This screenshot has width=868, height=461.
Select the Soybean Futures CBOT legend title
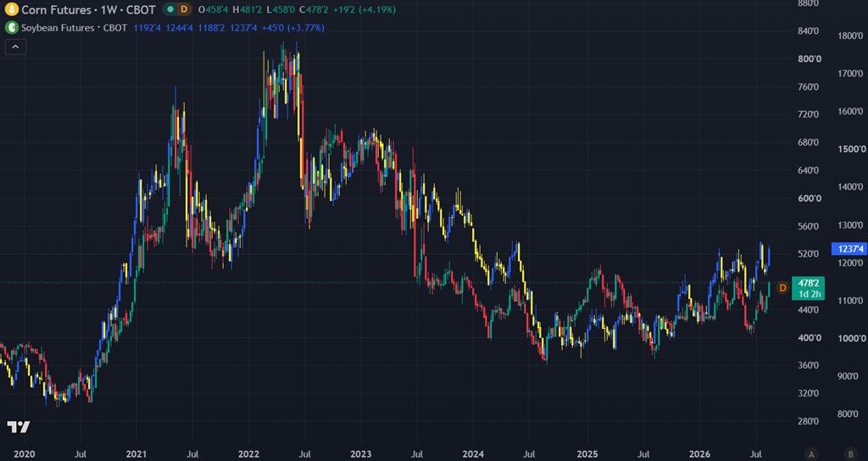[75, 28]
